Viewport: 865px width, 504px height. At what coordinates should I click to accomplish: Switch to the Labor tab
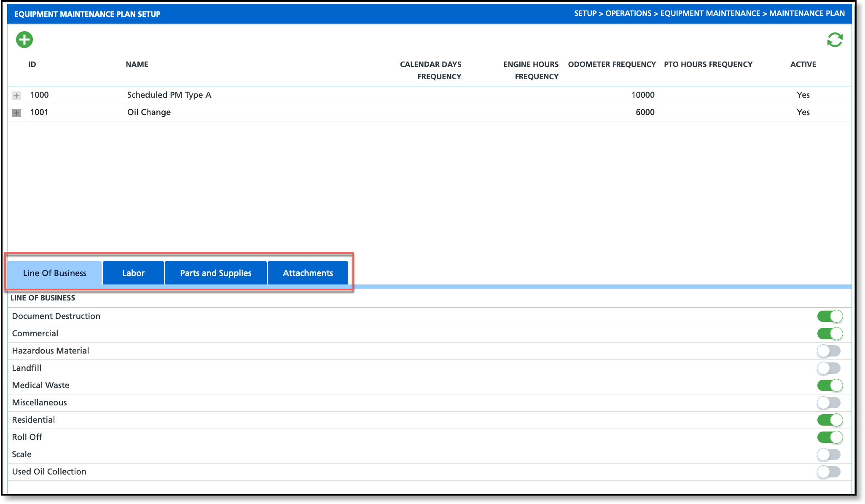[x=133, y=273]
